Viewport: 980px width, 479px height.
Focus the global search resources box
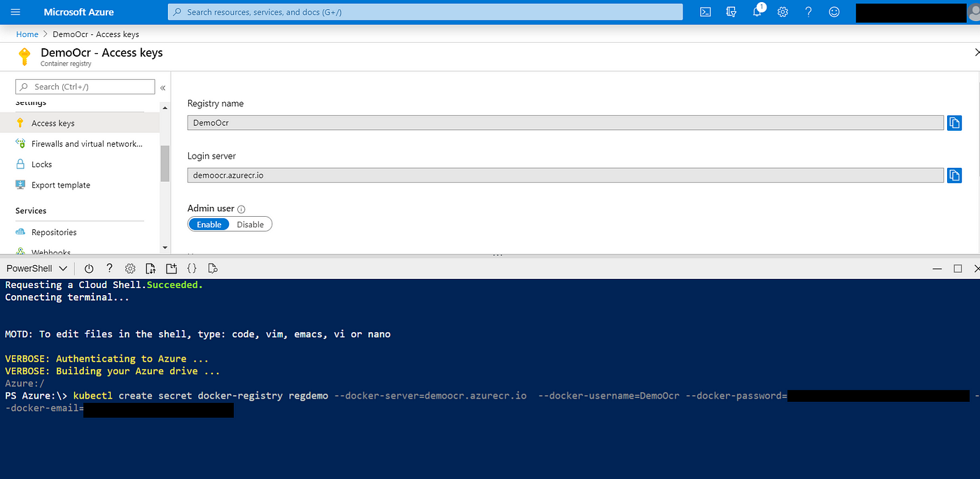[425, 12]
